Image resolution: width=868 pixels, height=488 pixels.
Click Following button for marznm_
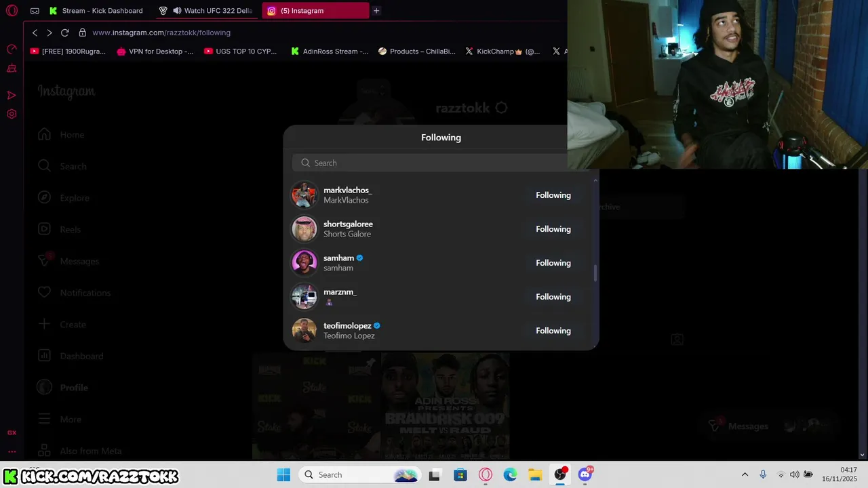pos(553,297)
